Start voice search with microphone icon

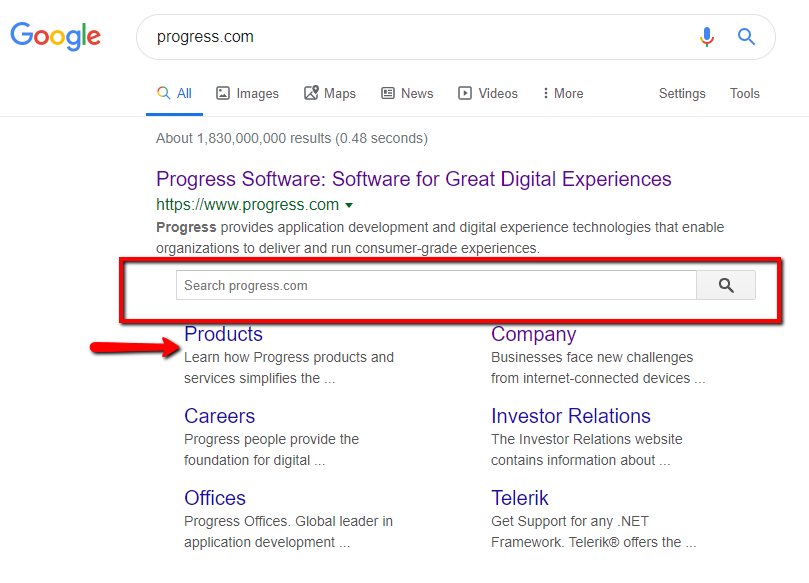(x=707, y=37)
